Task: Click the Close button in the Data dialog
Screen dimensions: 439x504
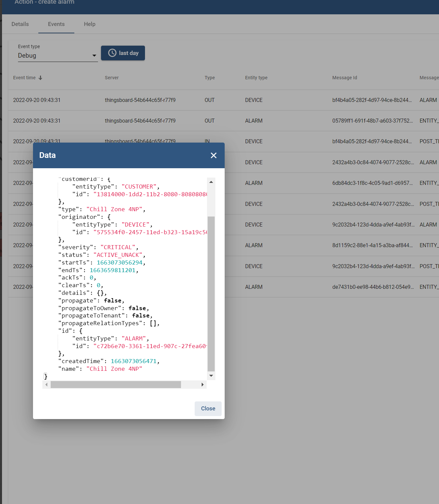Action: click(208, 408)
